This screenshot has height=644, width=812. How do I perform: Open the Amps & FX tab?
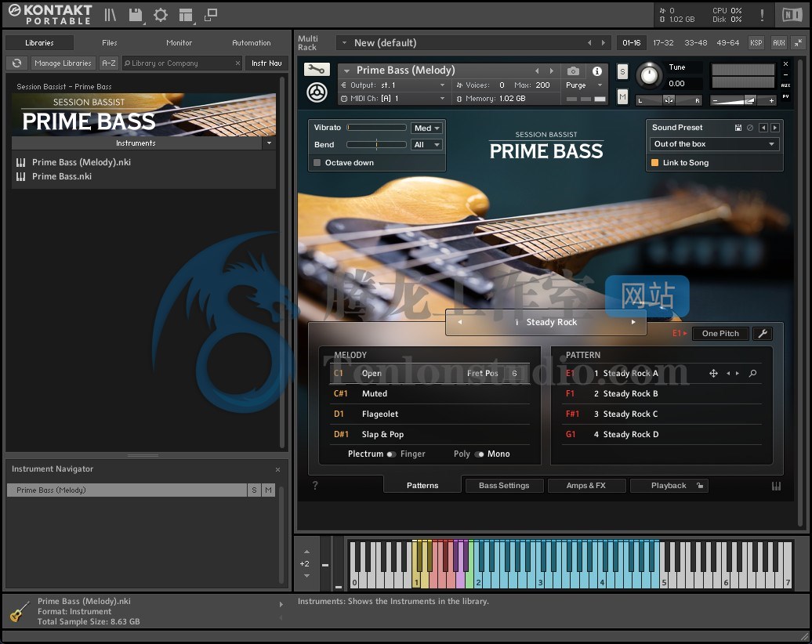pos(585,486)
